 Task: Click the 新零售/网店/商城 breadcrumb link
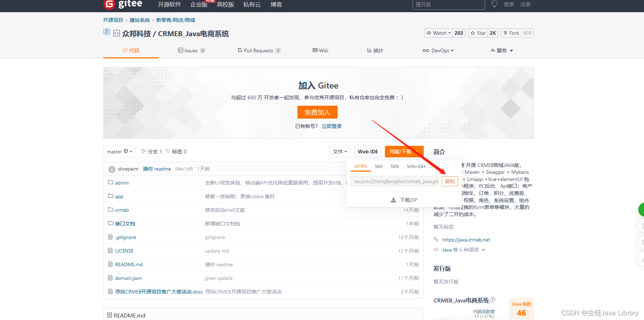pyautogui.click(x=175, y=20)
